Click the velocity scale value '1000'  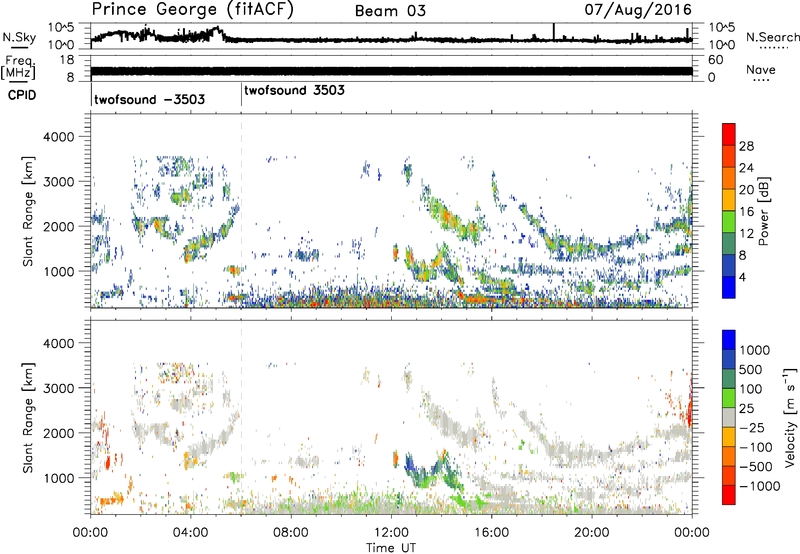point(754,350)
